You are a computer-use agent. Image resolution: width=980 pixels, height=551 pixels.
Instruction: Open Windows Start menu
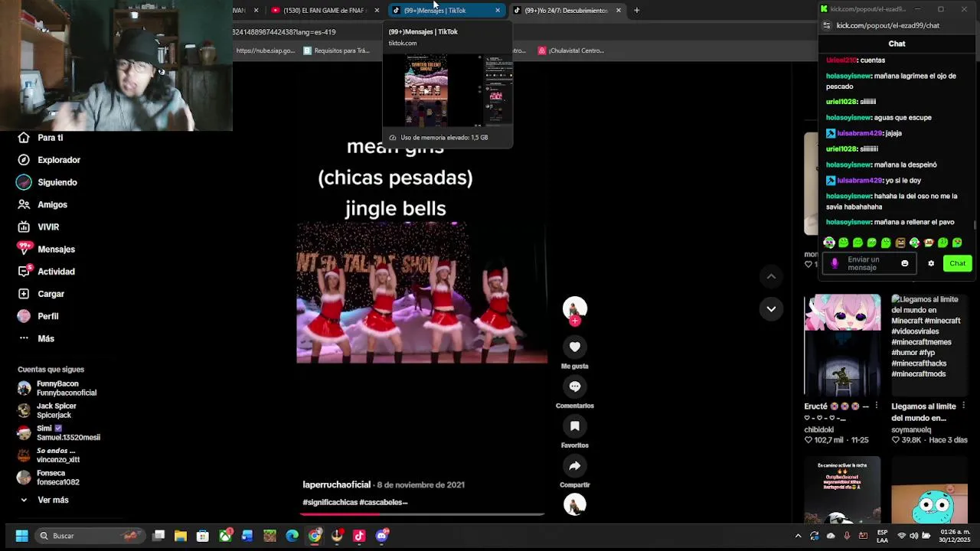point(21,536)
